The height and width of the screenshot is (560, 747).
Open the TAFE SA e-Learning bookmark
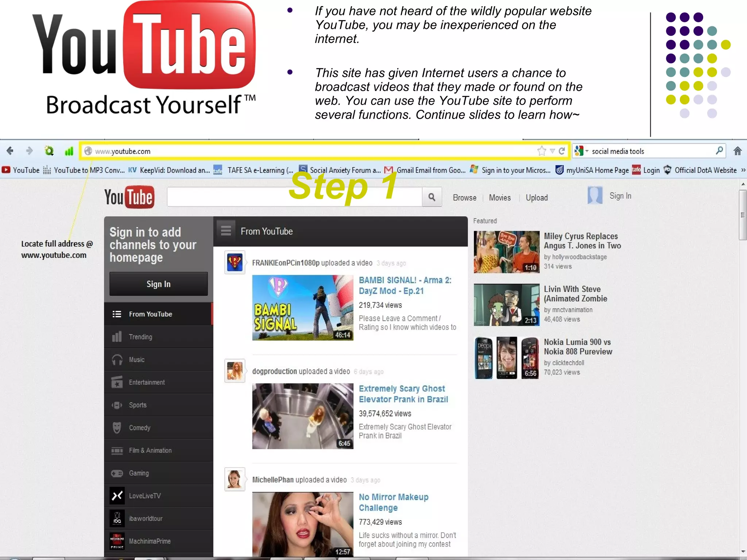pyautogui.click(x=253, y=170)
